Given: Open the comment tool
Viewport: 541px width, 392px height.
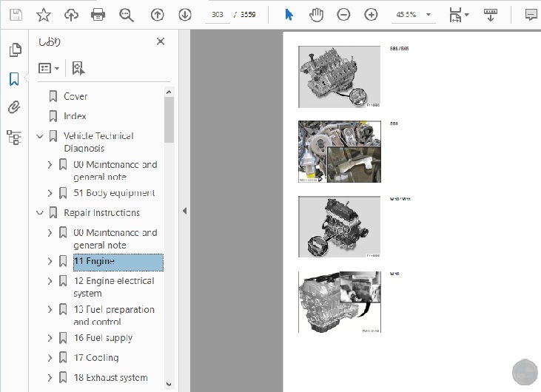Looking at the screenshot, I should coord(531,15).
